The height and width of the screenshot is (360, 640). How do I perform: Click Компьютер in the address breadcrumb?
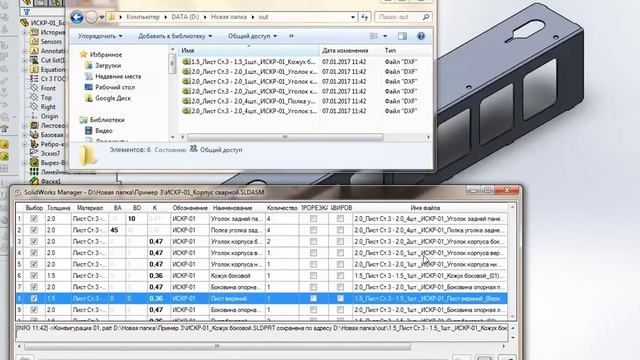[x=143, y=17]
